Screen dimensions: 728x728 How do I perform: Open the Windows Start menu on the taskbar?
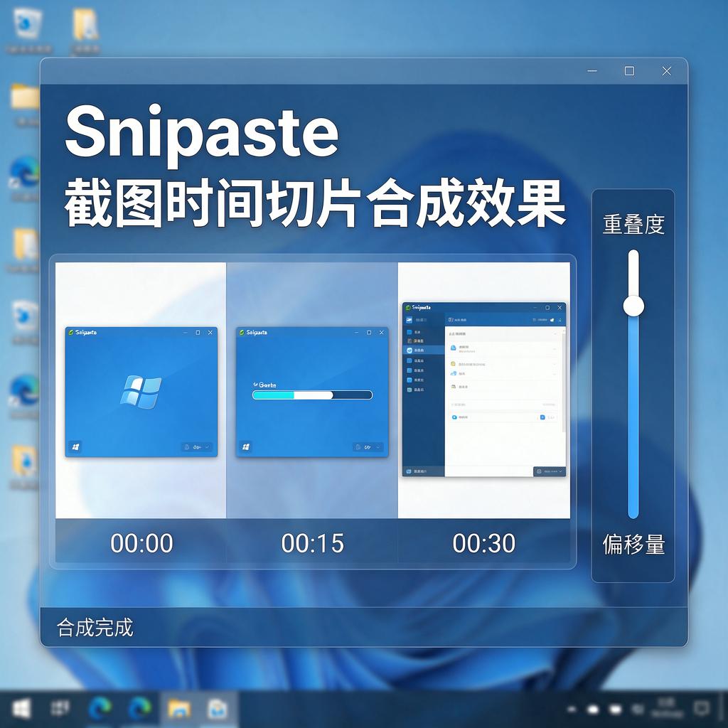click(21, 709)
